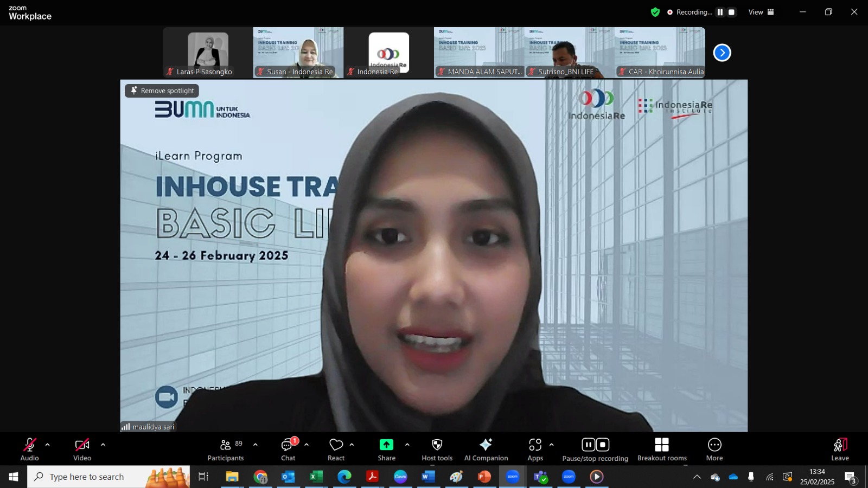
Task: Select Indonesia Re logo thumbnail
Action: click(388, 53)
